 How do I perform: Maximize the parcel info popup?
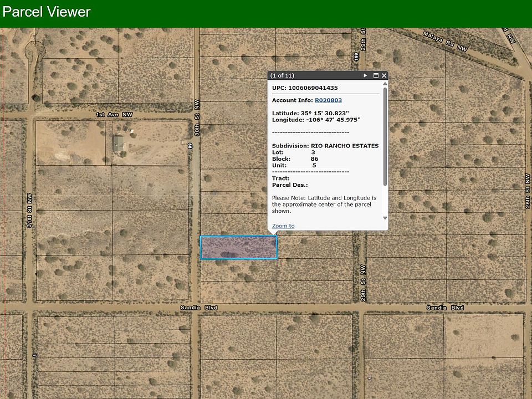(x=376, y=75)
